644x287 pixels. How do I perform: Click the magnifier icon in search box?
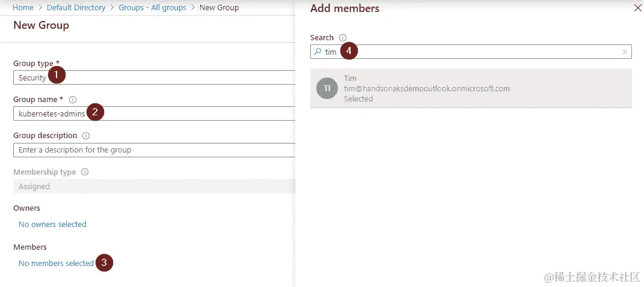[x=317, y=52]
